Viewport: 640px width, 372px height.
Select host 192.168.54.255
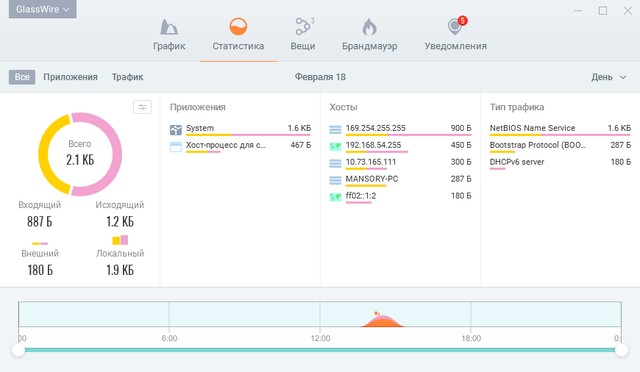coord(400,146)
